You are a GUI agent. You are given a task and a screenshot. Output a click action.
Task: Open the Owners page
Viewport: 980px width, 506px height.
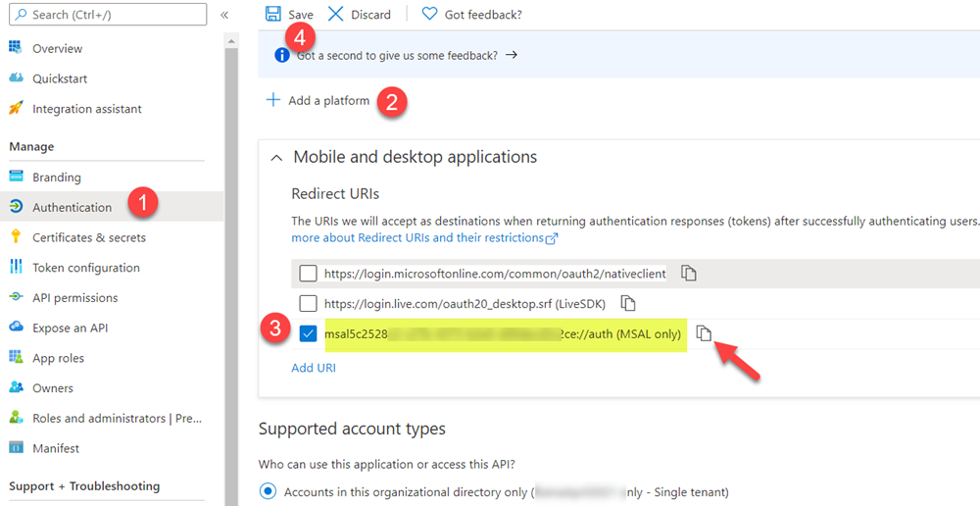click(53, 387)
